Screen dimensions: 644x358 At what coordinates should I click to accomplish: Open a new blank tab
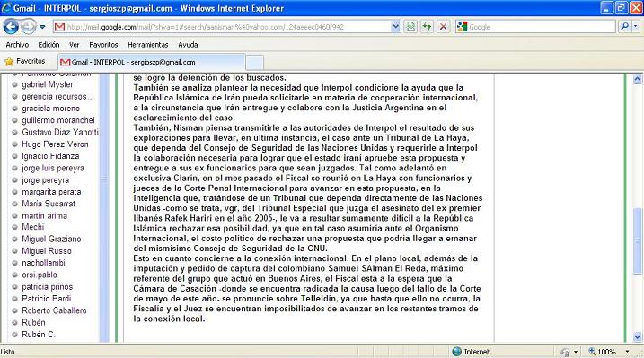pos(255,63)
